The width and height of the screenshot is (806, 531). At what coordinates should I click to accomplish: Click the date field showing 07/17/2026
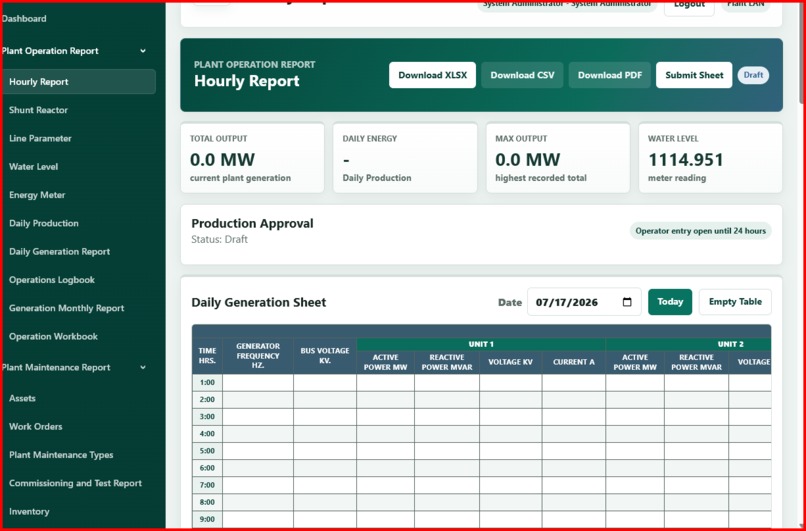[x=584, y=302]
